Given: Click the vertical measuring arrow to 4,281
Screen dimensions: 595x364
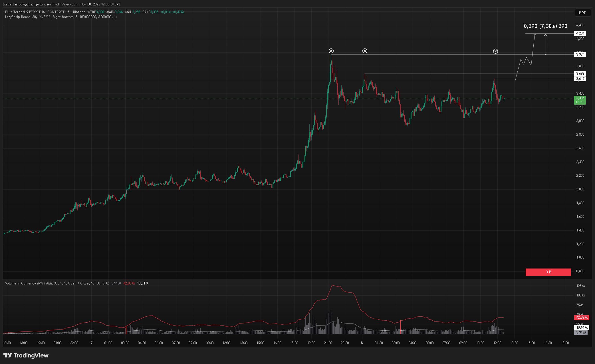Looking at the screenshot, I should point(546,44).
